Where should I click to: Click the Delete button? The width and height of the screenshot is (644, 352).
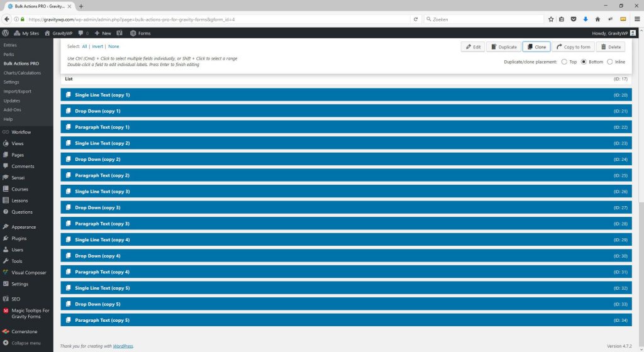click(x=611, y=47)
